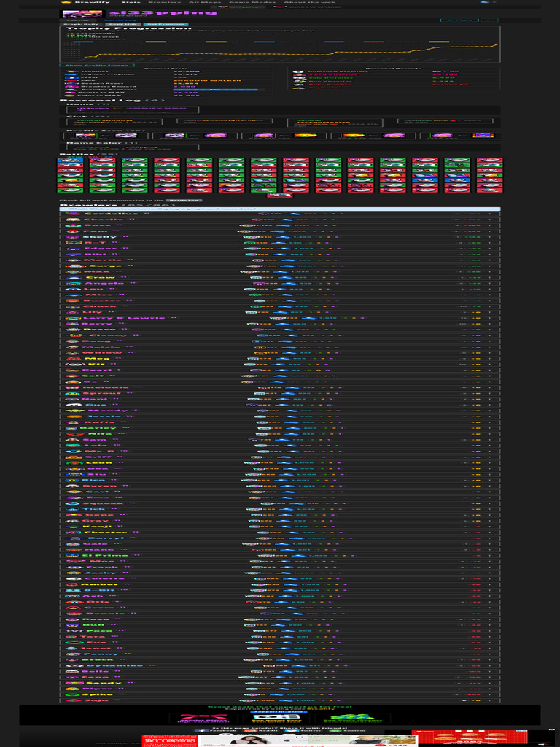This screenshot has height=747, width=560.
Task: Click the Juju brawler name
Action: point(97,700)
